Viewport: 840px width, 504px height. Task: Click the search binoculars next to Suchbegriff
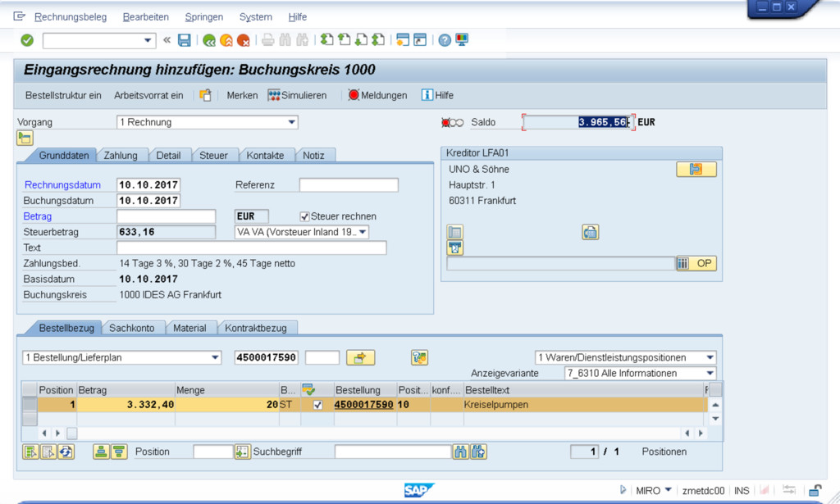461,452
